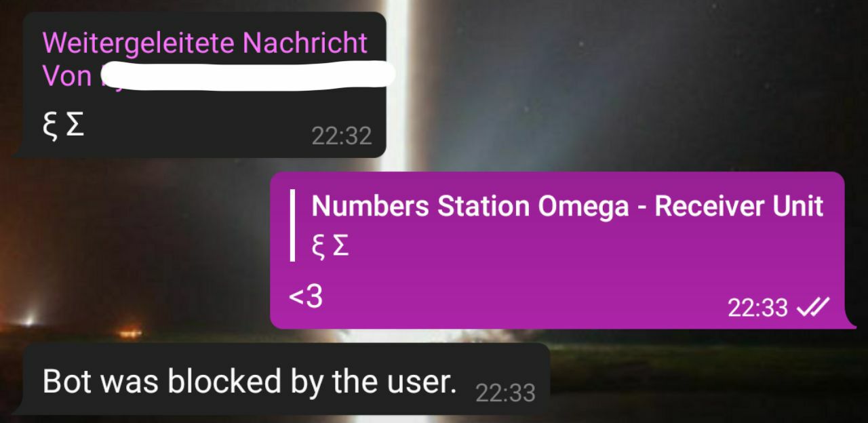Image resolution: width=868 pixels, height=423 pixels.
Task: Click the word 'Omega' in the reply title
Action: pos(583,207)
